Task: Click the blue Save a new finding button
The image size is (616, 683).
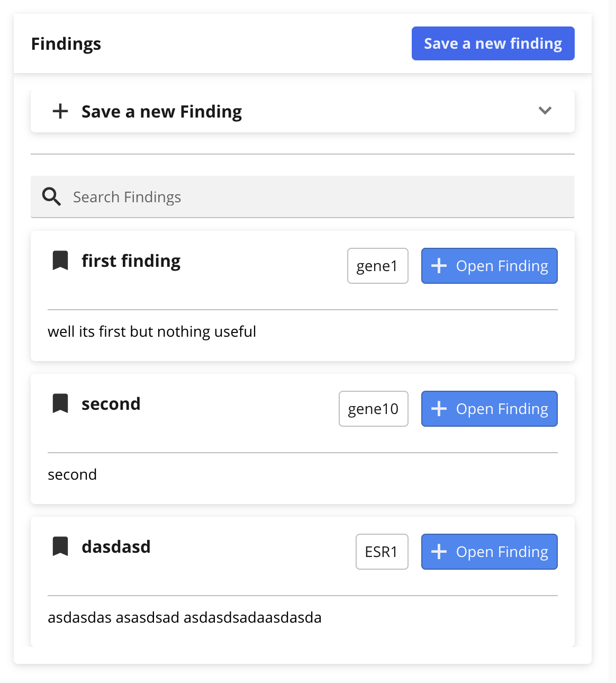Action: point(493,43)
